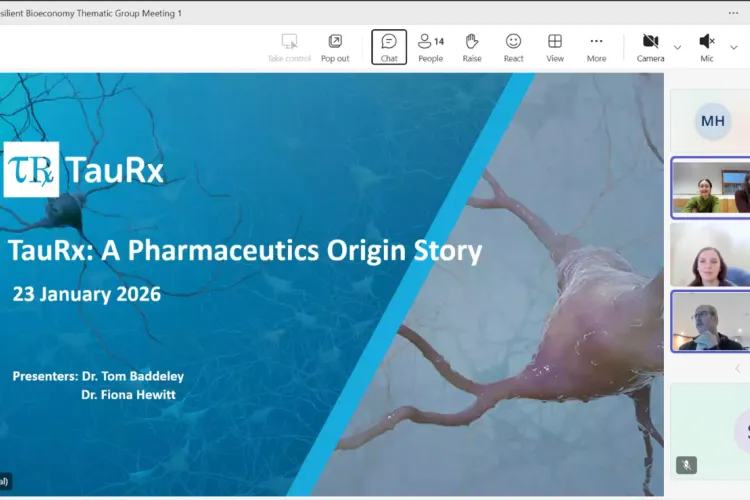Show the People list with 14 participants
This screenshot has height=500, width=750.
pyautogui.click(x=430, y=48)
